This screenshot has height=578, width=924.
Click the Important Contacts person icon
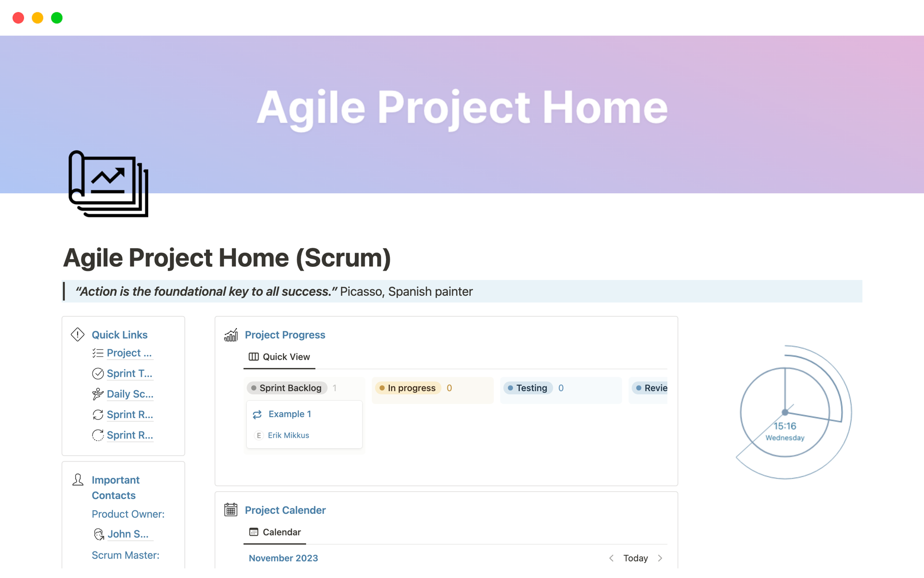[x=77, y=479]
